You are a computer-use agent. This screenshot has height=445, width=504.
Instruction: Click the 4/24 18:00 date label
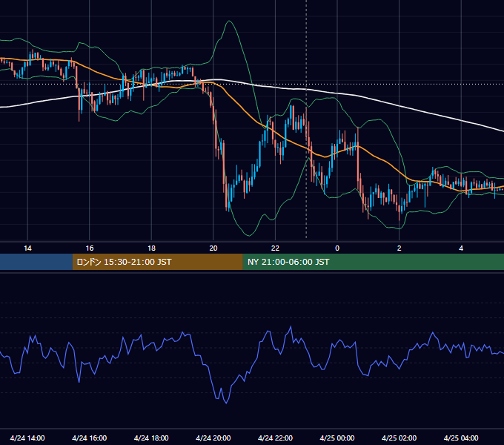pyautogui.click(x=151, y=438)
